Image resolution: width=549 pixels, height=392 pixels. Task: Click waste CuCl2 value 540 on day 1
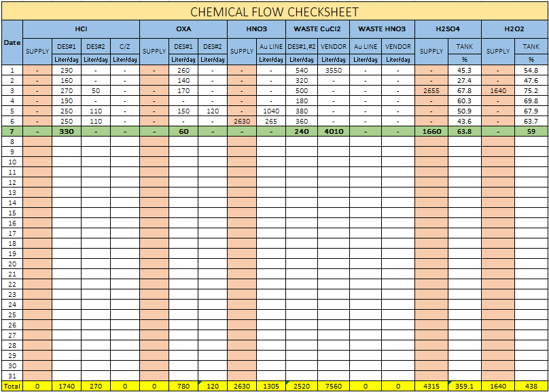302,71
